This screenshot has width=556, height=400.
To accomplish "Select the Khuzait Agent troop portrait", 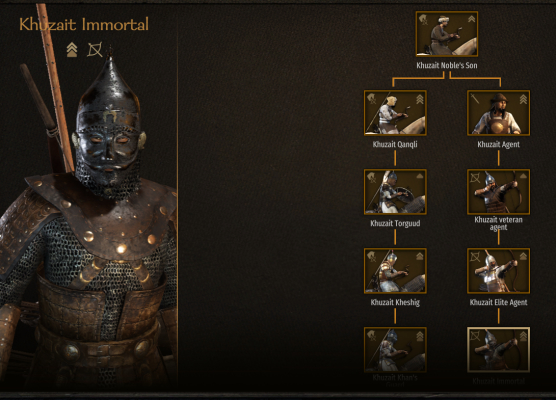I will 499,113.
